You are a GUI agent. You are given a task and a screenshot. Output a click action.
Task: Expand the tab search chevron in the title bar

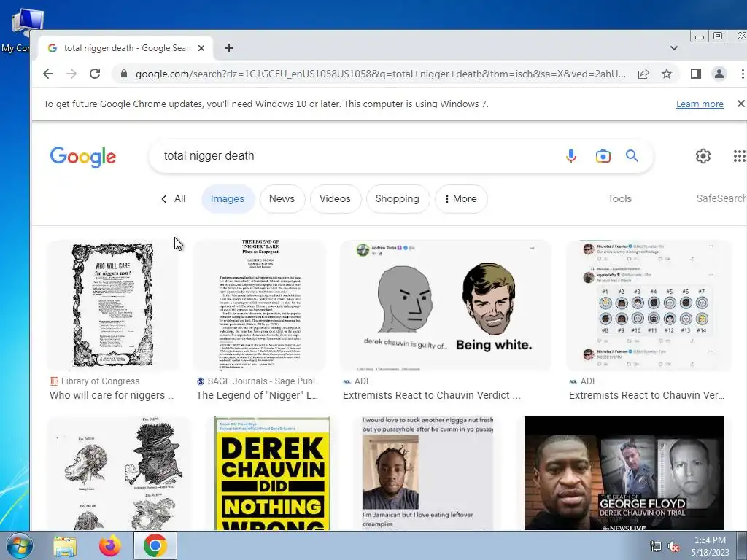pos(673,48)
